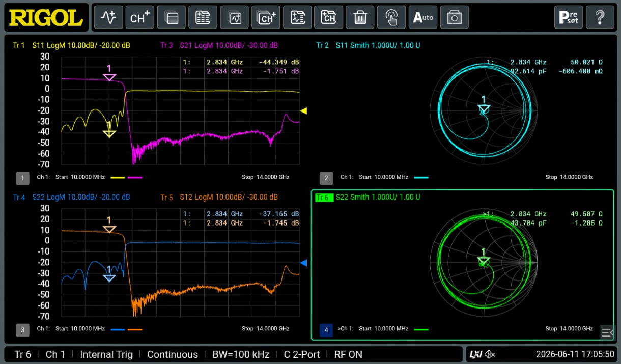Click Ch 1 in the status bar
Viewport: 621px width, 364px height.
tap(55, 354)
